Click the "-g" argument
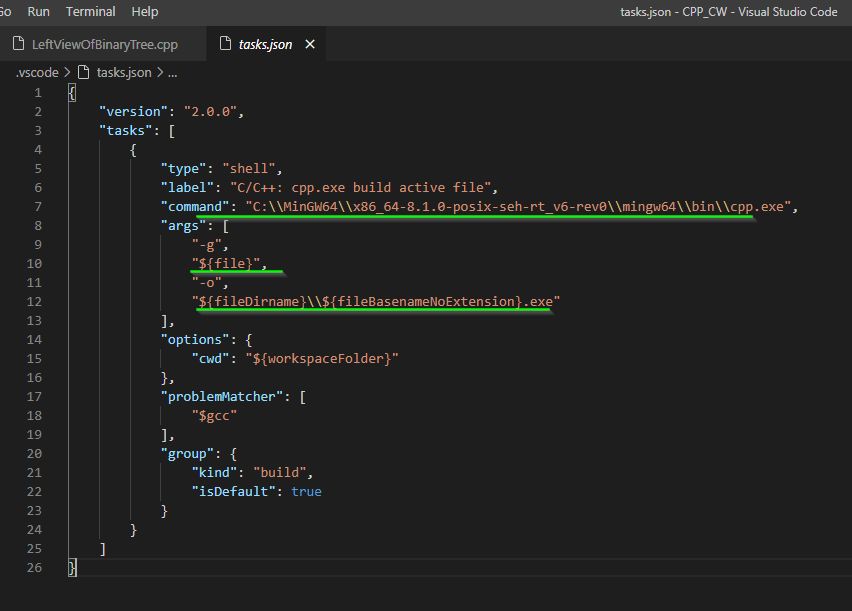 point(206,245)
